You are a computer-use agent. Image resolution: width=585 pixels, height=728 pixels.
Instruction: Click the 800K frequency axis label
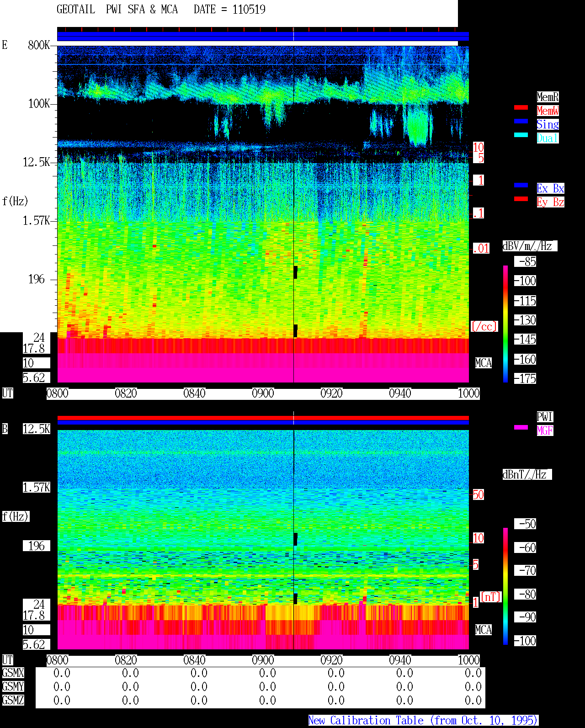[x=39, y=45]
